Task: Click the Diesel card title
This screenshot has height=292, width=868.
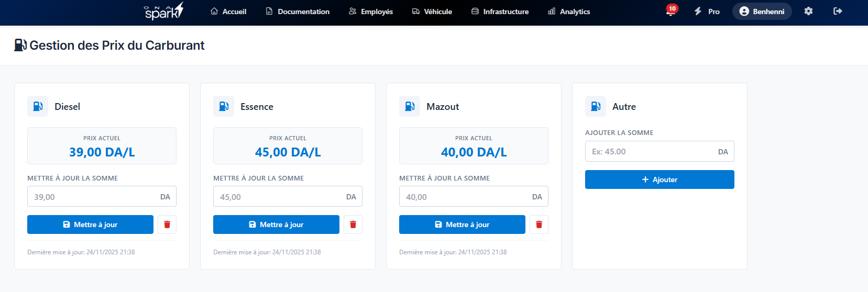Action: (68, 107)
